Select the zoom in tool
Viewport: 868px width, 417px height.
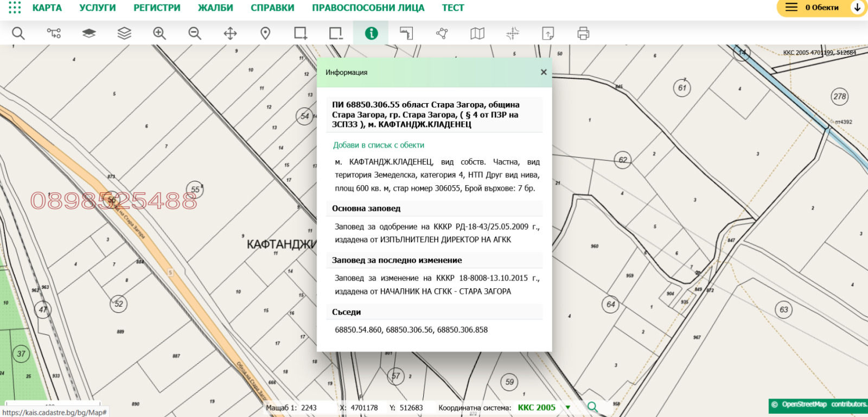click(x=159, y=34)
